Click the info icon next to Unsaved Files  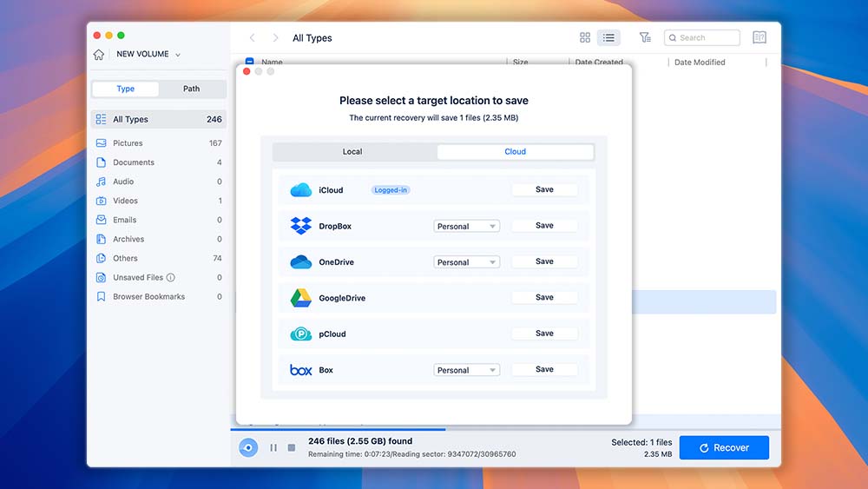(170, 277)
